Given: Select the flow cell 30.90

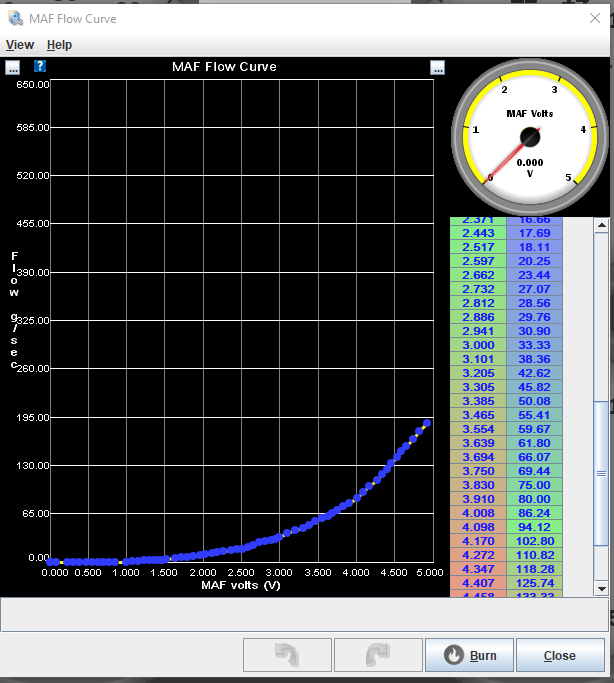Looking at the screenshot, I should [534, 331].
